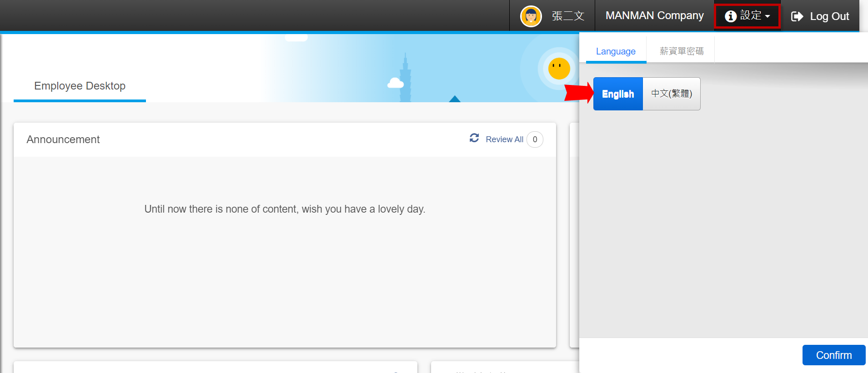Screen dimensions: 868x373
Task: Click the Review All link
Action: pos(504,139)
